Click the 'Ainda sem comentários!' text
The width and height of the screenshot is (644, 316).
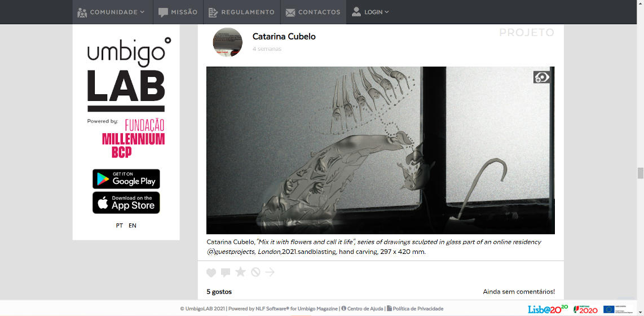[x=519, y=292]
